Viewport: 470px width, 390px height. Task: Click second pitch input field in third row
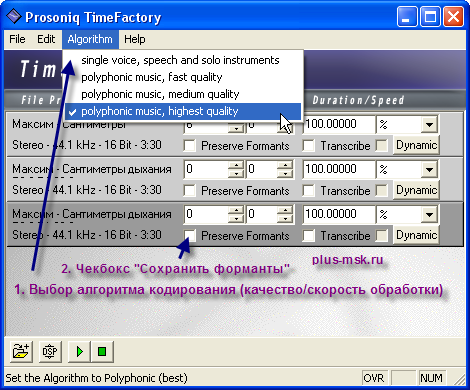[x=262, y=214]
